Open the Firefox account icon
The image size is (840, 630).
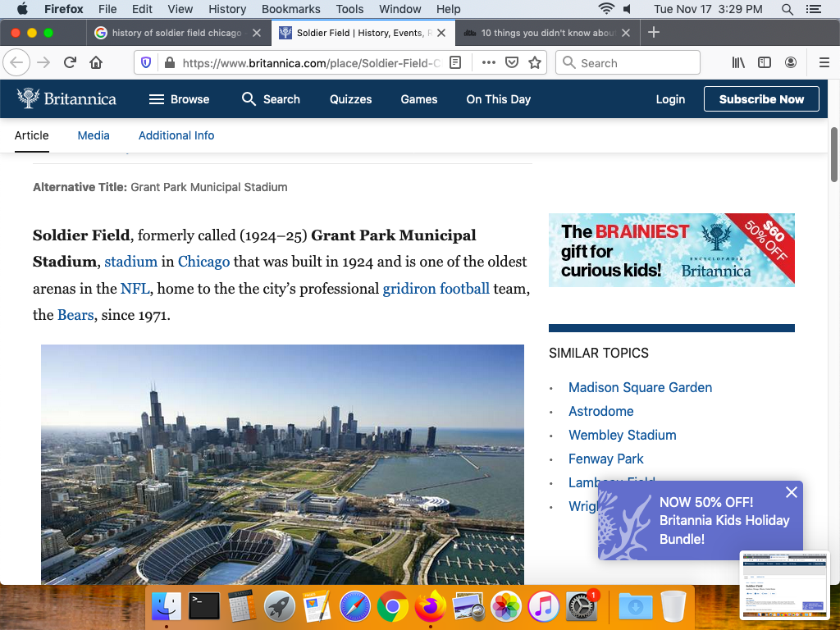coord(791,63)
